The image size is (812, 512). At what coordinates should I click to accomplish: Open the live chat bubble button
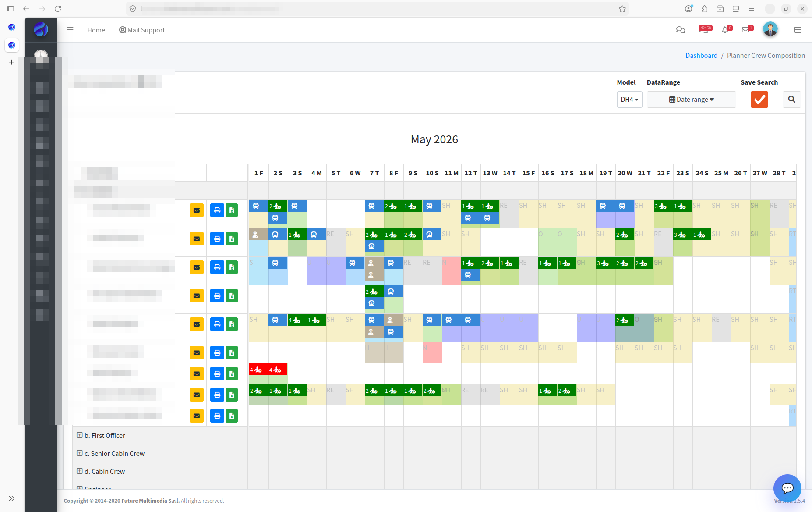(787, 488)
